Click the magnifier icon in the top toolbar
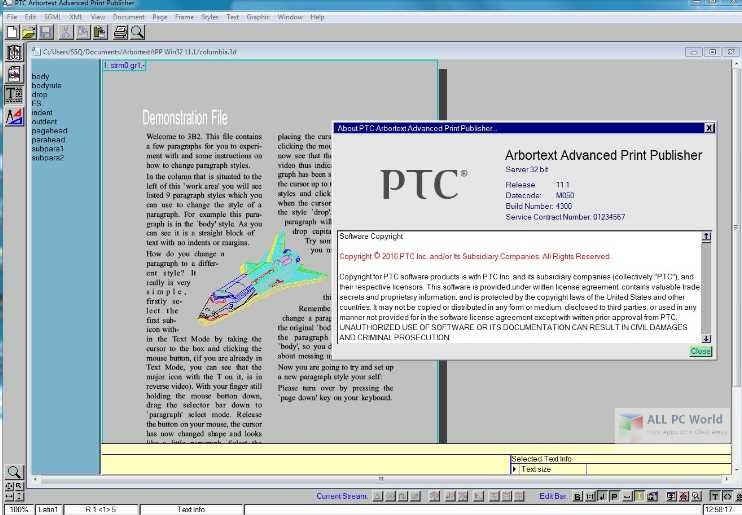 click(137, 32)
